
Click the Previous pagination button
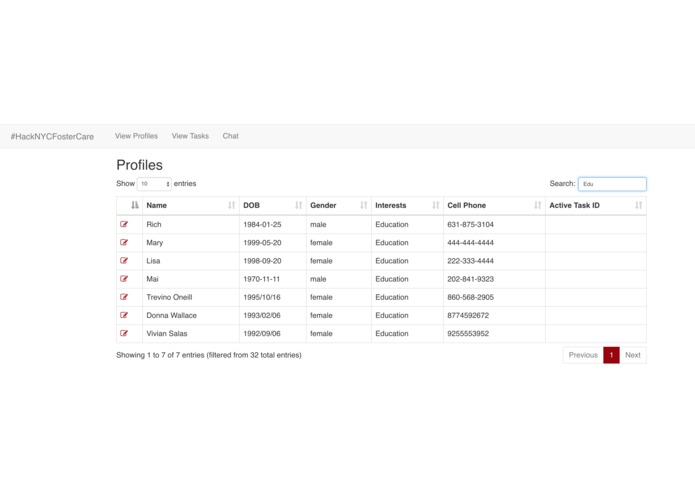(x=583, y=355)
